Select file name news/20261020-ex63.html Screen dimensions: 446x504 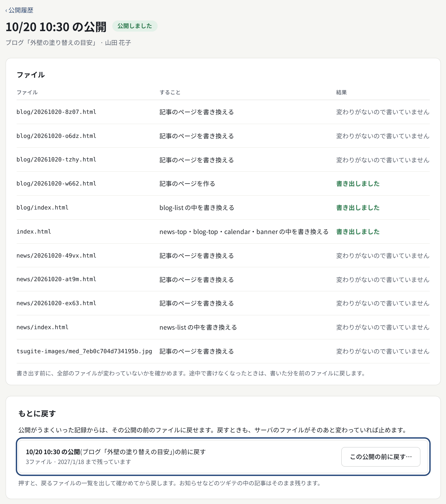click(56, 303)
